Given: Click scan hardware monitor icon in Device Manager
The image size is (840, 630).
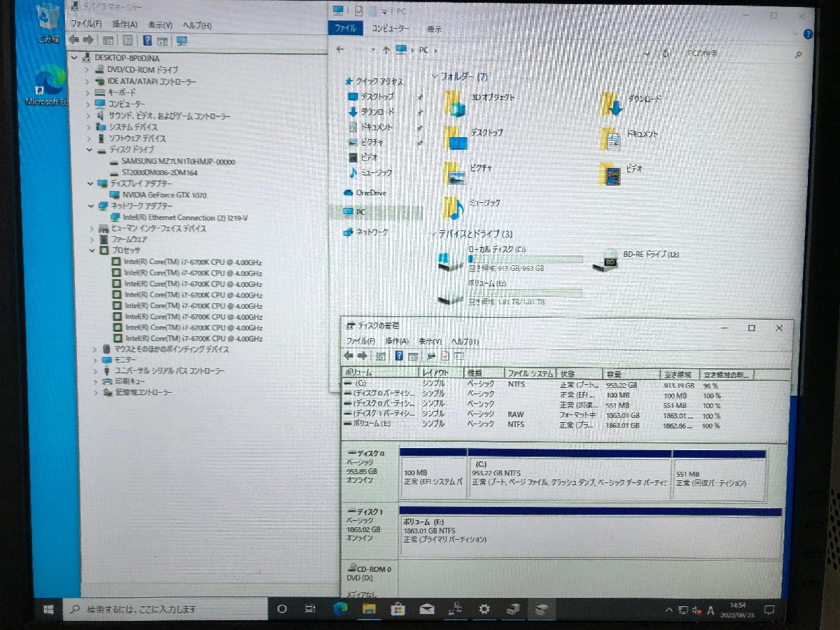Looking at the screenshot, I should point(182,41).
